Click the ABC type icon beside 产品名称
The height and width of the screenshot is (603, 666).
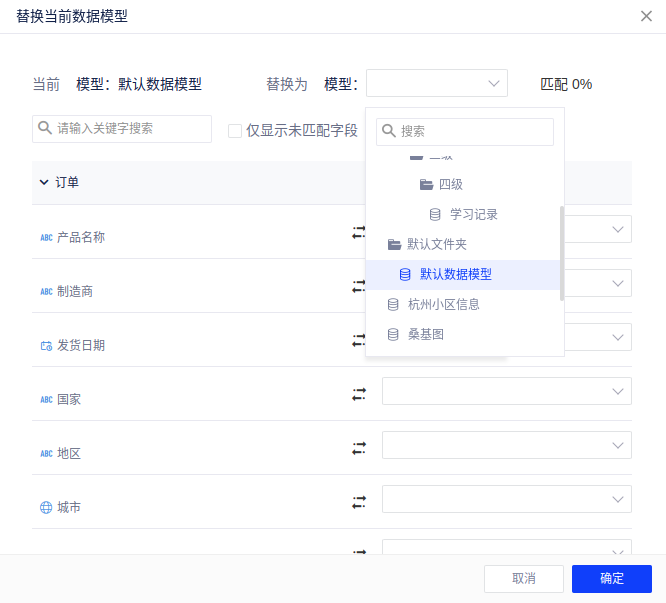point(46,238)
